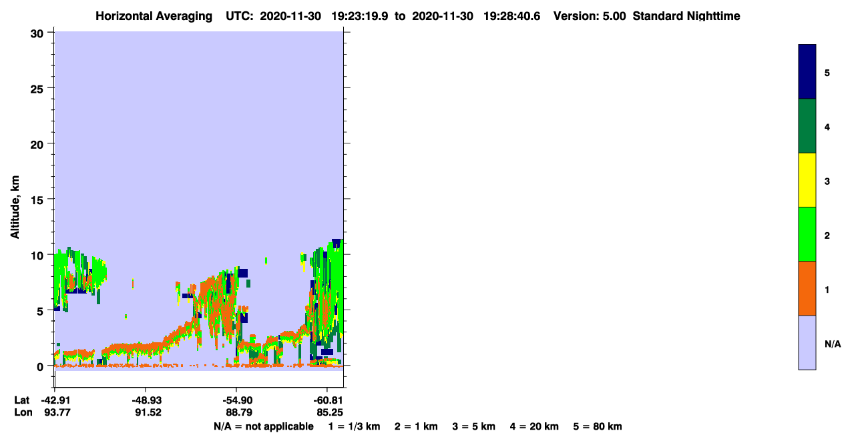Click the orange 1 colorbar segment
Viewport: 868px width, 445px height.
click(x=807, y=288)
